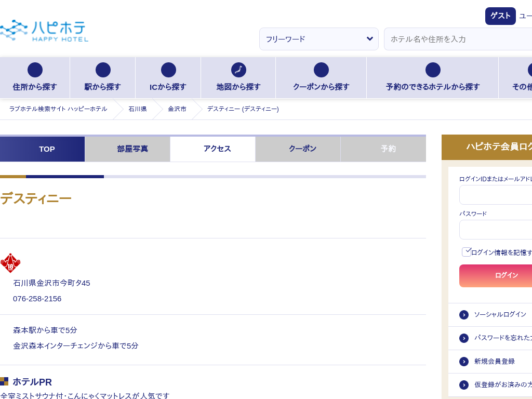Click the arrow icon beside ソーシャルログイン
The height and width of the screenshot is (399, 532).
tap(464, 315)
